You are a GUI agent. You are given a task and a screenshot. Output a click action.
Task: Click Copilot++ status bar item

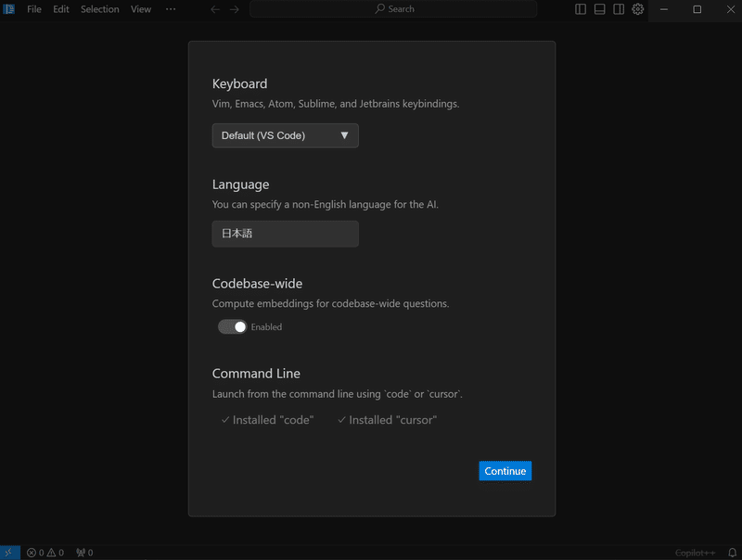[x=695, y=553]
